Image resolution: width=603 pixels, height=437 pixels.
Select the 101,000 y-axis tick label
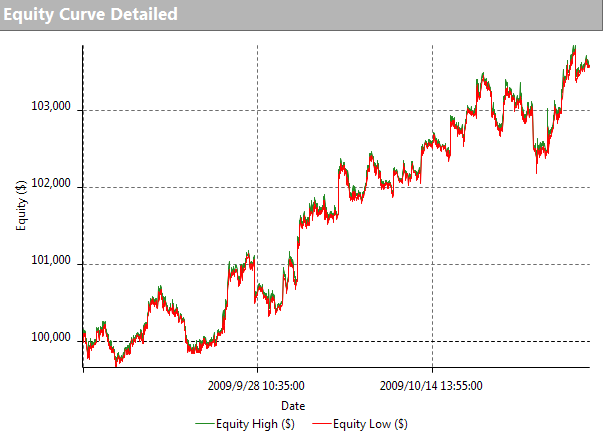tap(52, 263)
